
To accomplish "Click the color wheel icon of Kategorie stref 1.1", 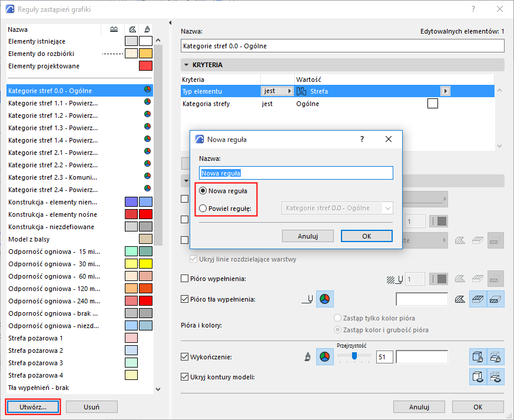I will tap(148, 102).
